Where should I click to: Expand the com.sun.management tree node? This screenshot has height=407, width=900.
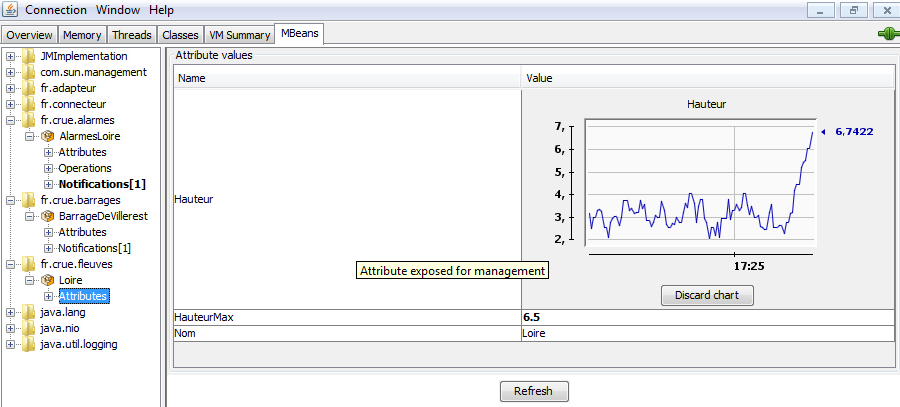[x=11, y=72]
